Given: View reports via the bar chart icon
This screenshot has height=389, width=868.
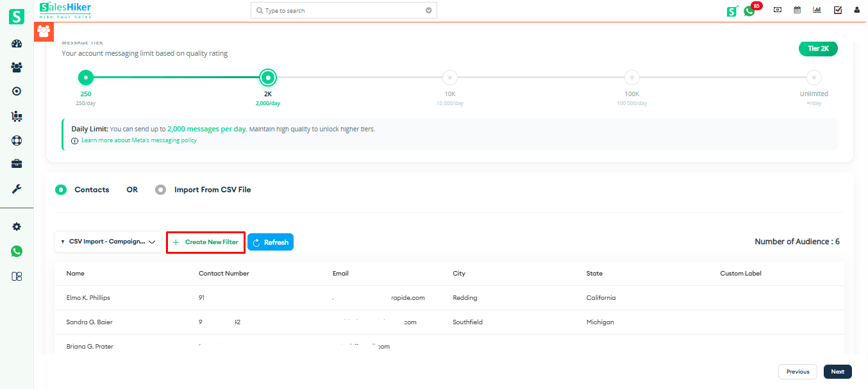Looking at the screenshot, I should coord(817,9).
